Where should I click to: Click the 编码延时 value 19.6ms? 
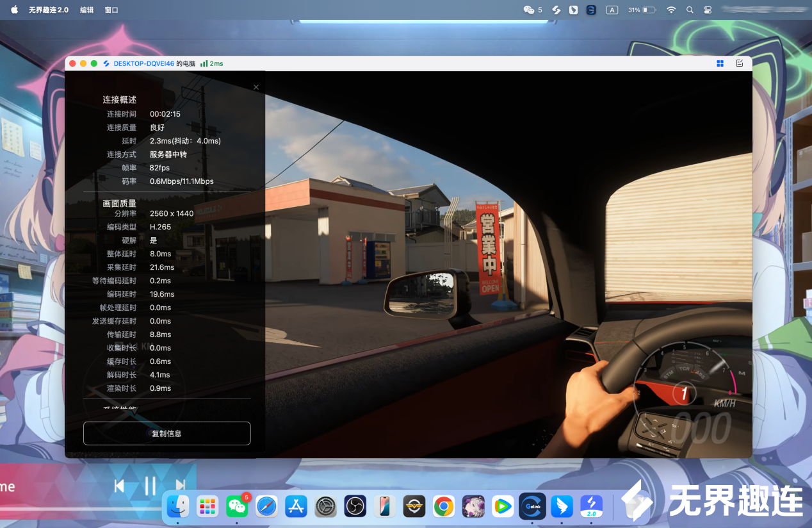click(162, 294)
